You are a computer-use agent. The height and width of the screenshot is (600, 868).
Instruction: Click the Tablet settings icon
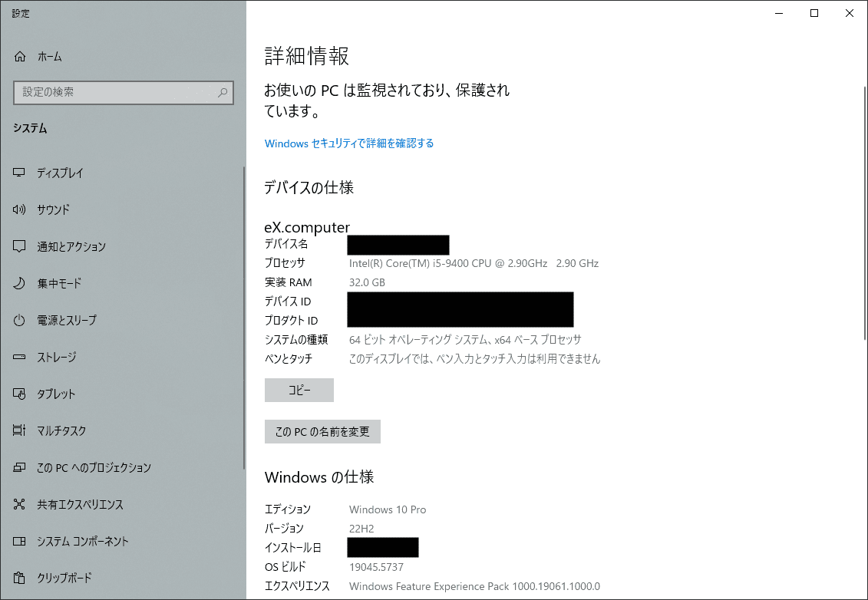[20, 394]
